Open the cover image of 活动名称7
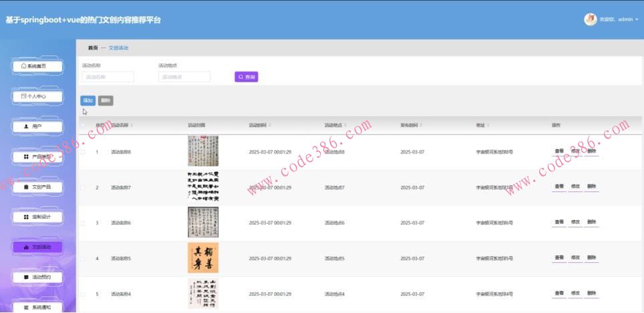The height and width of the screenshot is (313, 644). click(203, 187)
